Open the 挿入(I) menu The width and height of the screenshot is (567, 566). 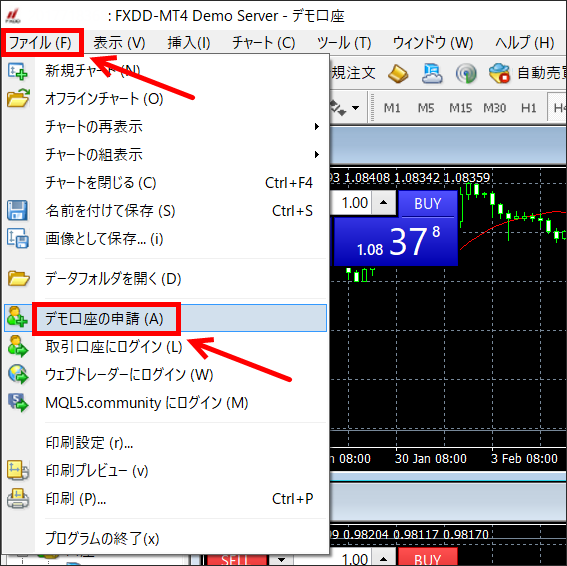189,43
